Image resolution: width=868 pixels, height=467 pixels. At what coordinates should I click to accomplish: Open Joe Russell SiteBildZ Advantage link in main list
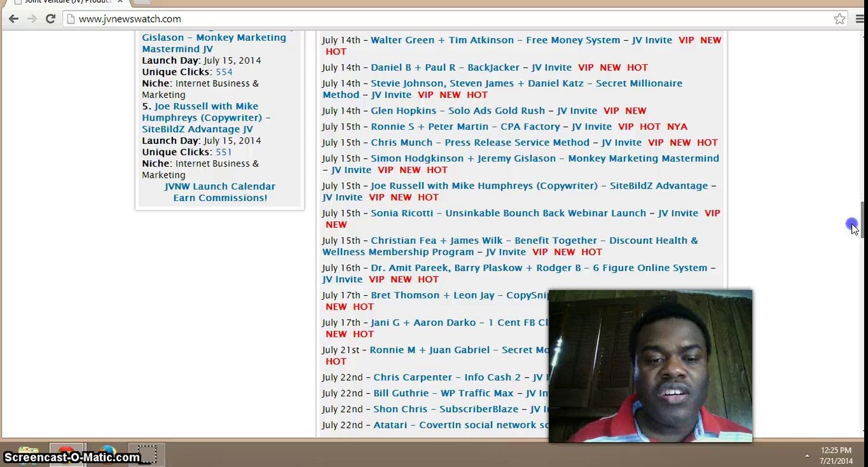coord(539,186)
